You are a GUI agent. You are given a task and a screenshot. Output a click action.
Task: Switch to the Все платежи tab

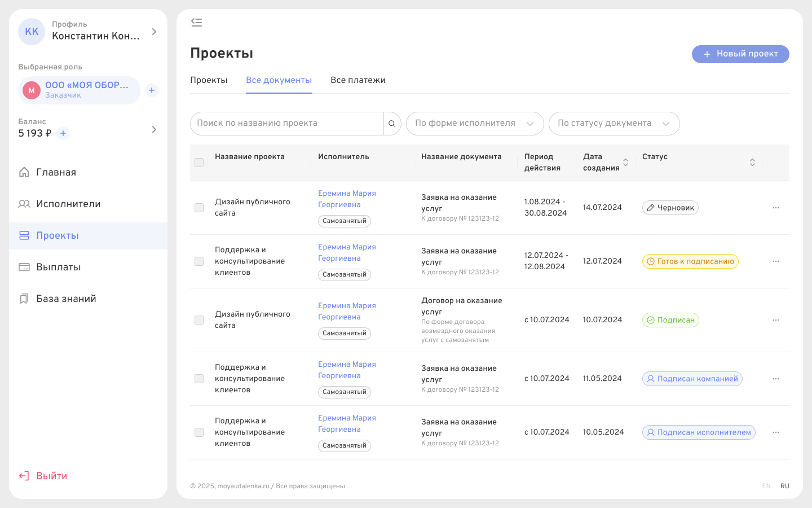[x=359, y=80]
